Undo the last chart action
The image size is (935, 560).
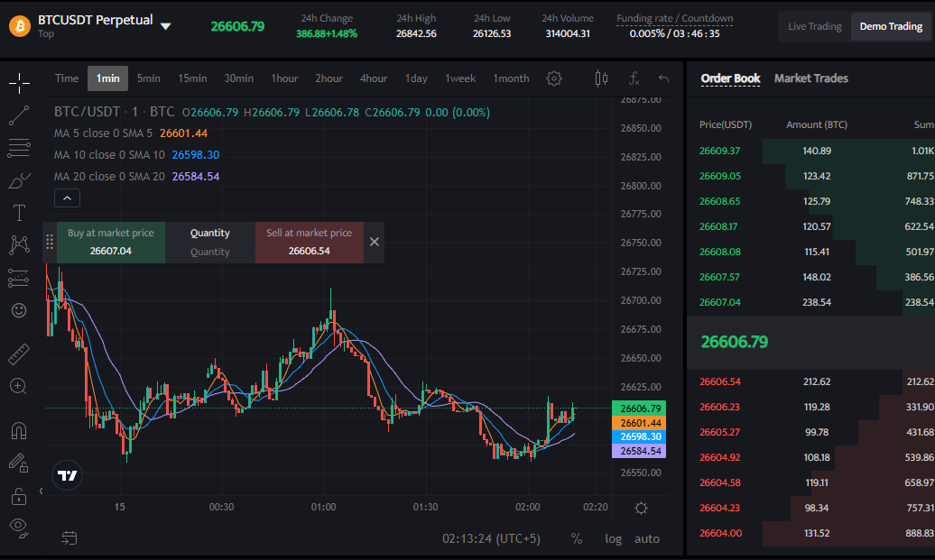[663, 78]
